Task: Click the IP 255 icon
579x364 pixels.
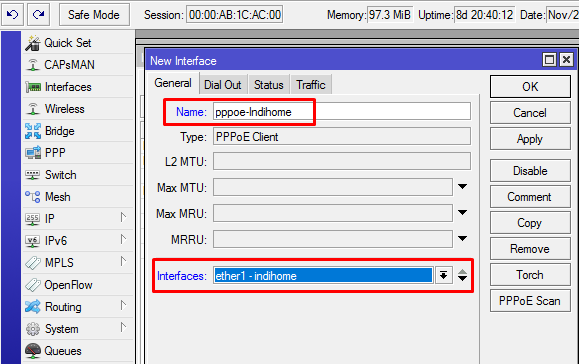Action: pyautogui.click(x=32, y=219)
